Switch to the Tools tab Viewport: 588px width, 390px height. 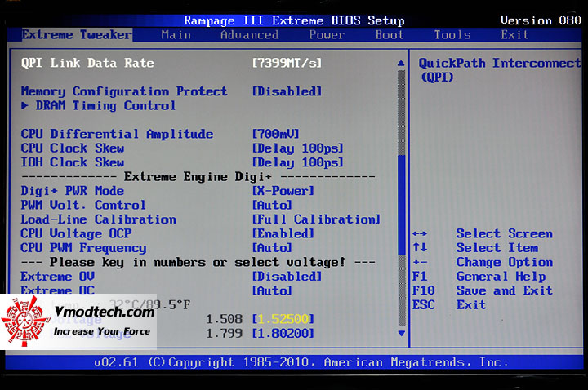point(452,35)
